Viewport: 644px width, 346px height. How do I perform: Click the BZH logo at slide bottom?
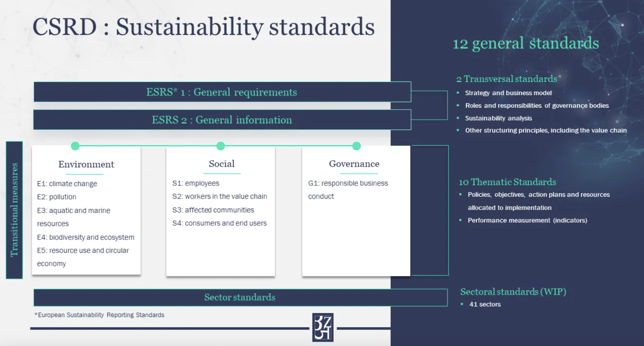click(323, 327)
